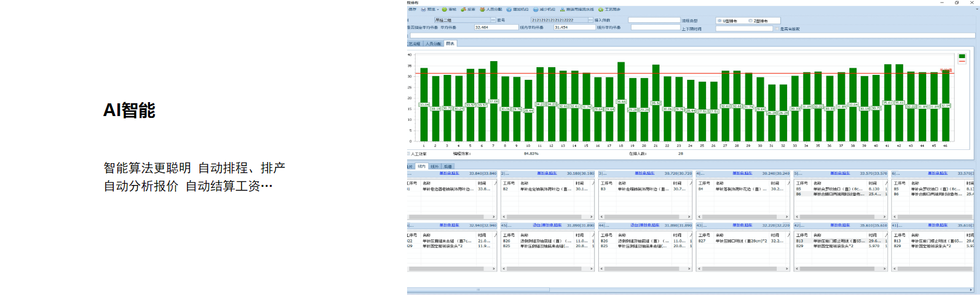Click row B3 in station 3 table
Viewport: 980px width, 295px height.
[645, 189]
